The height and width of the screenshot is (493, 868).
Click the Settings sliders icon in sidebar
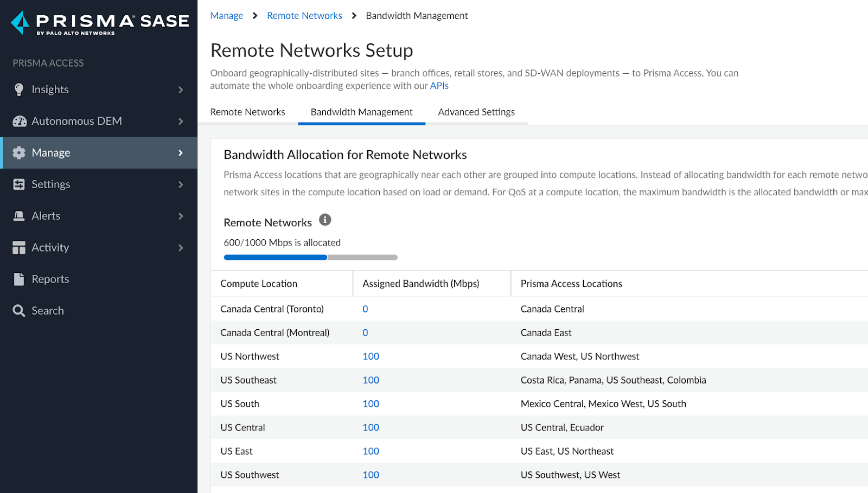coord(19,184)
